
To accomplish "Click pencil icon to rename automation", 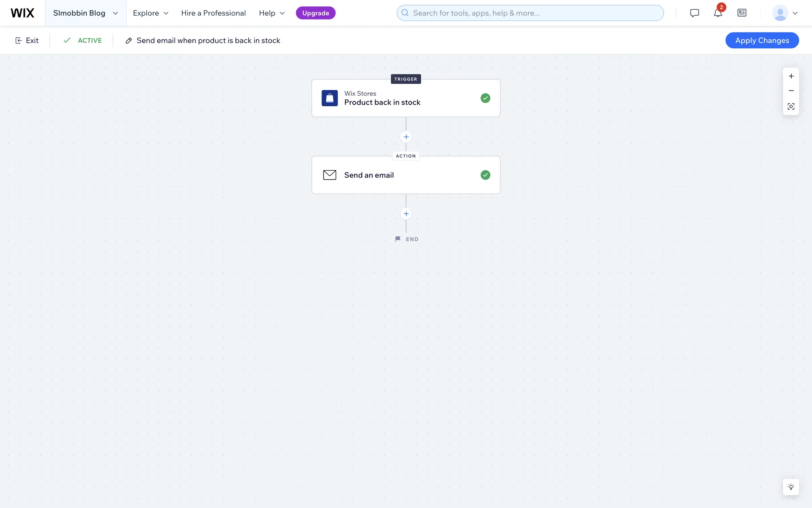I will pos(129,41).
